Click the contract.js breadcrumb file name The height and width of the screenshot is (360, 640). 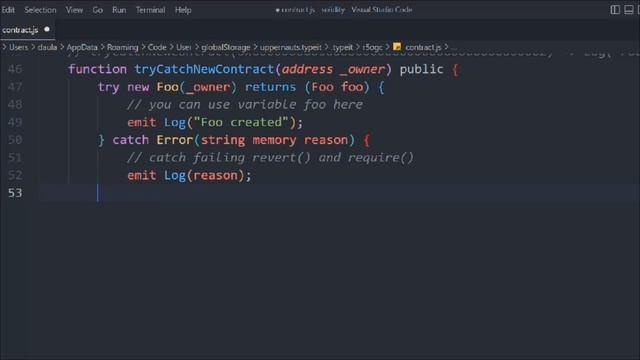tap(423, 47)
